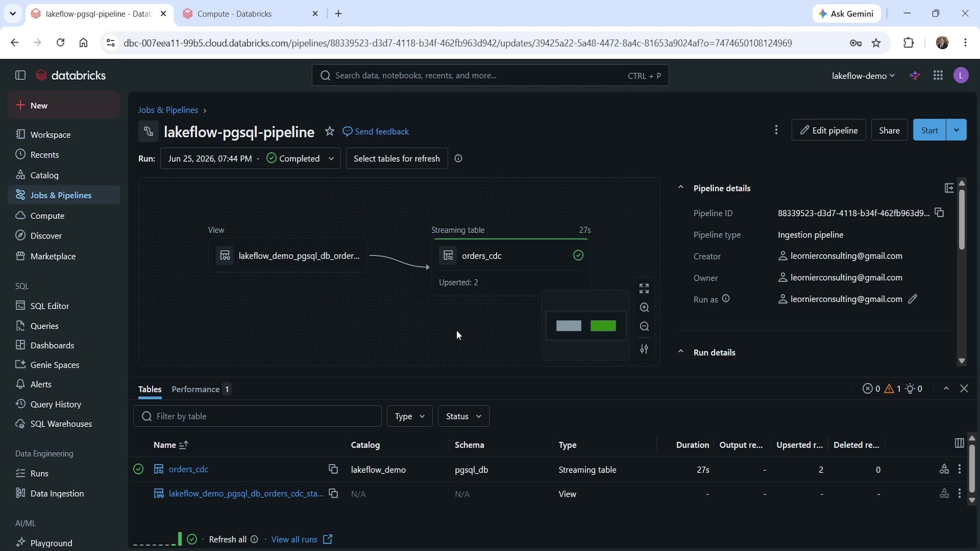Viewport: 980px width, 551px height.
Task: Switch to the Performance tab
Action: pos(201,389)
